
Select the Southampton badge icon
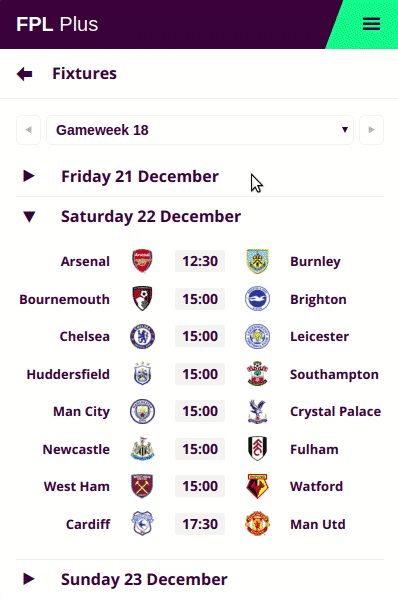[257, 374]
